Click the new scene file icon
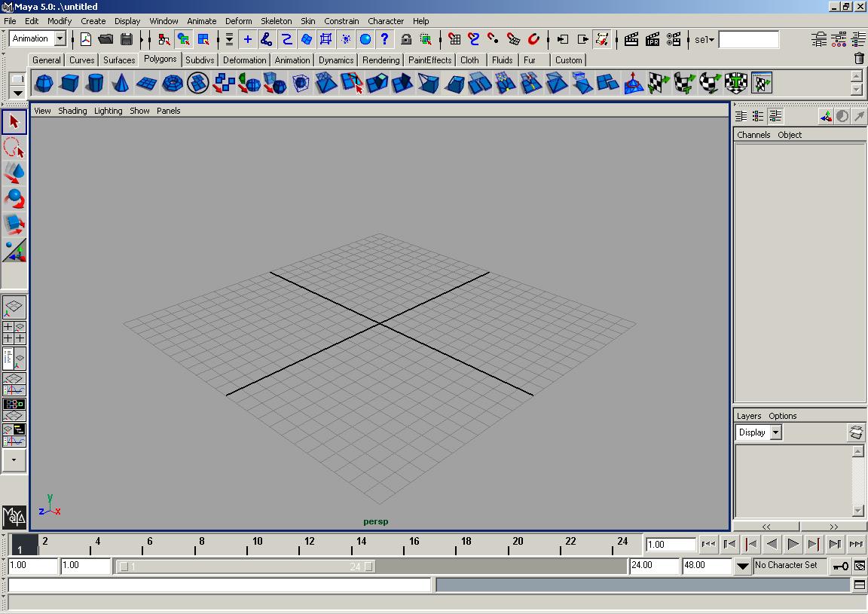 pos(86,39)
